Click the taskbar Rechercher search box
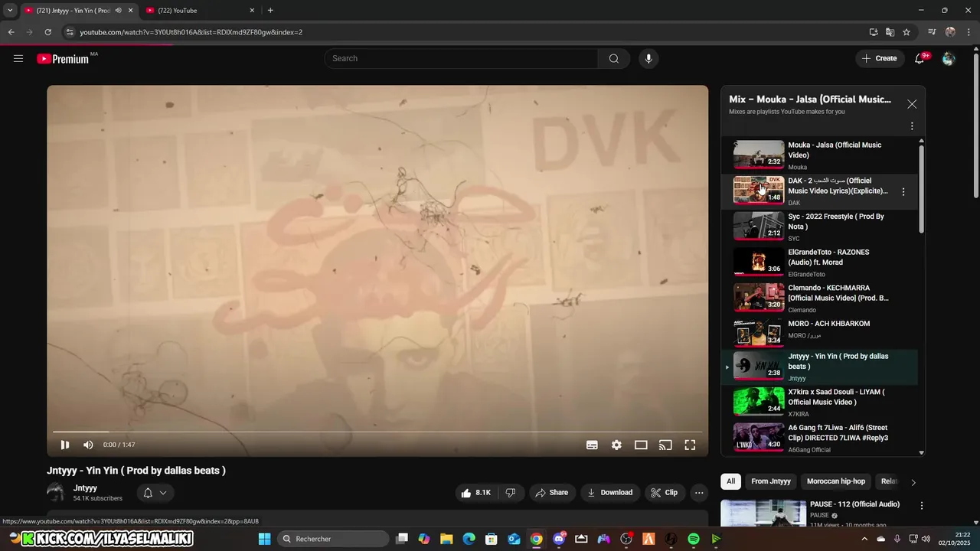The width and height of the screenshot is (980, 551). 333,539
